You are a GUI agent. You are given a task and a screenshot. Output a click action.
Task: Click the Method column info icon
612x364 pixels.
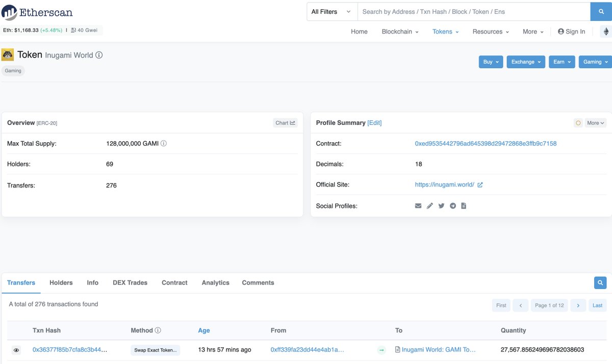click(x=158, y=330)
